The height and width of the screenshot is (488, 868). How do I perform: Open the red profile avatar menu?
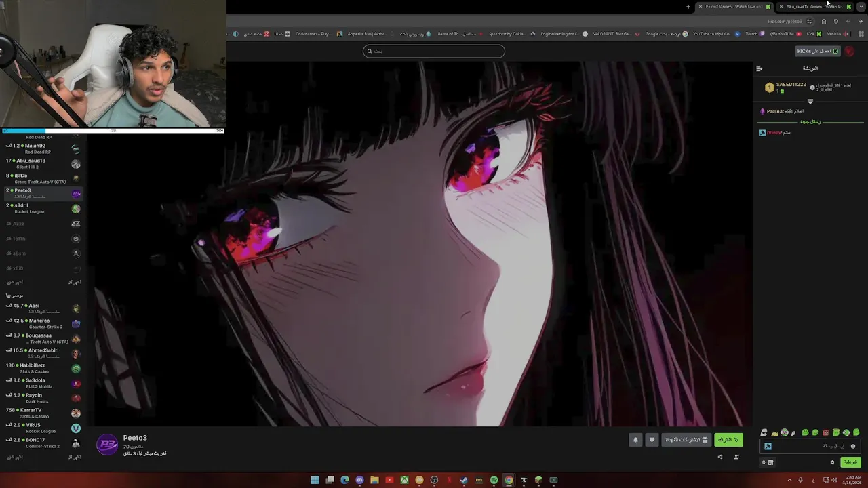pyautogui.click(x=850, y=52)
